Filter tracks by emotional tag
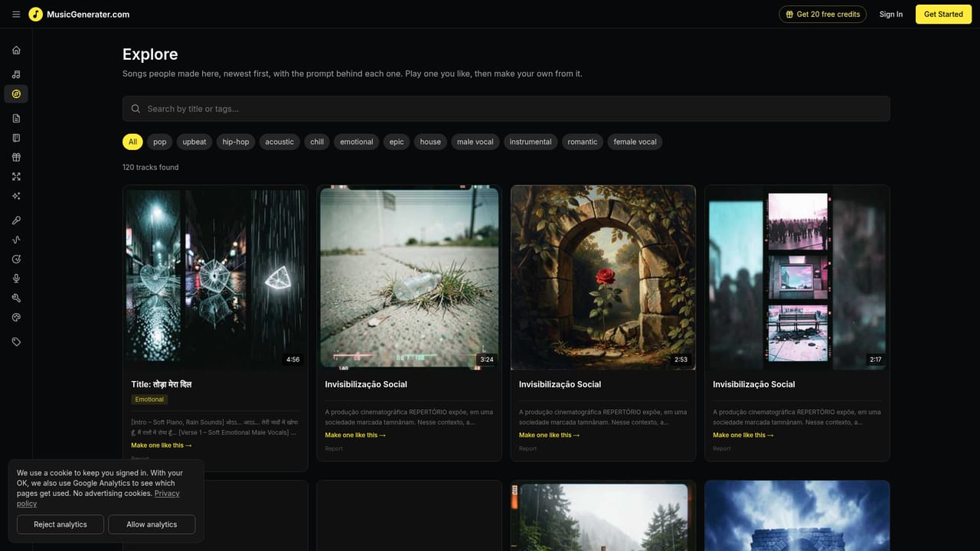 [357, 142]
